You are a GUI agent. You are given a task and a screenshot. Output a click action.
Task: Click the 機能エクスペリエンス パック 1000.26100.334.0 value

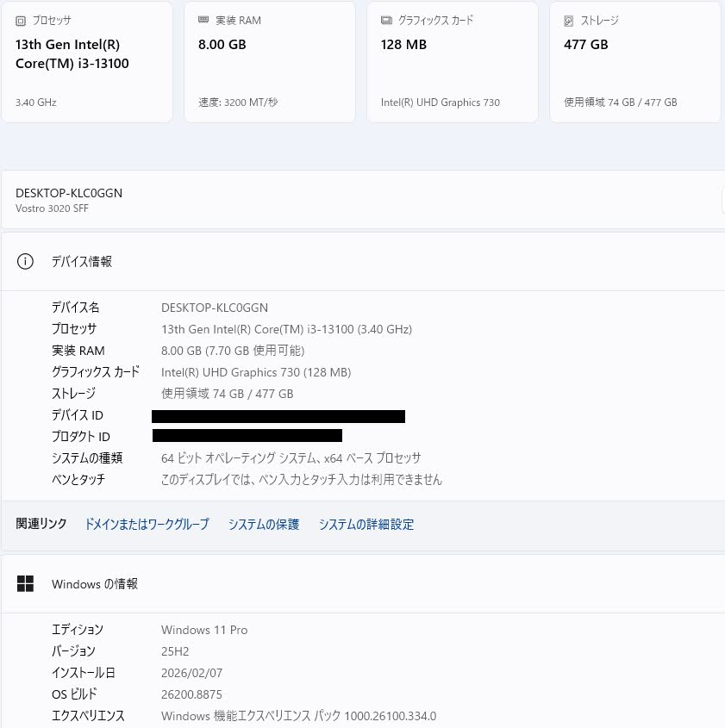click(x=298, y=716)
